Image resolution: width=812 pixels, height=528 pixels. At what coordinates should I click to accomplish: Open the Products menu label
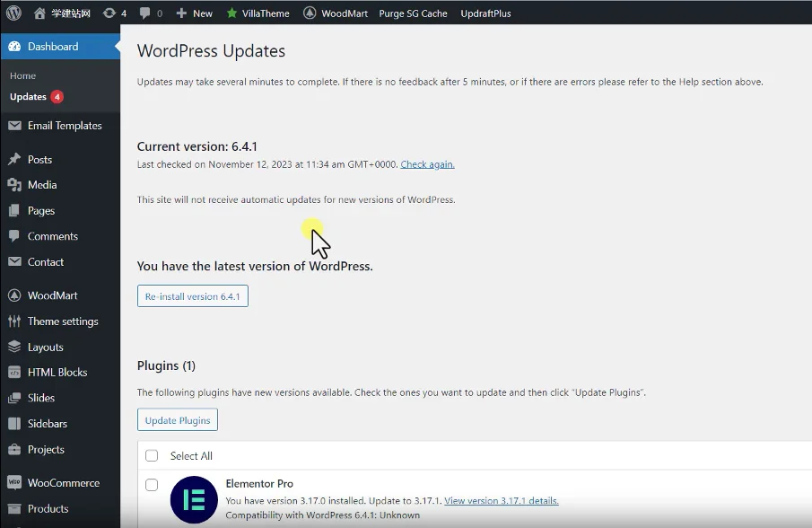(48, 508)
